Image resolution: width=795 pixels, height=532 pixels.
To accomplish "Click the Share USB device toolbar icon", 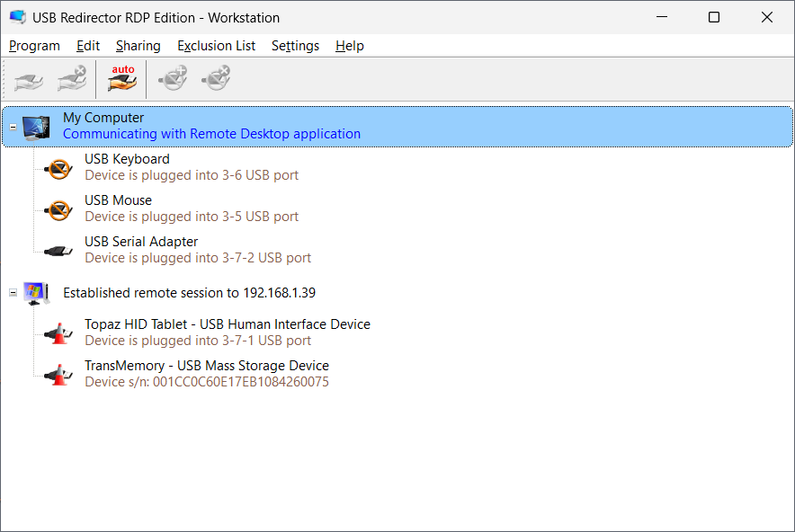I will tap(29, 80).
